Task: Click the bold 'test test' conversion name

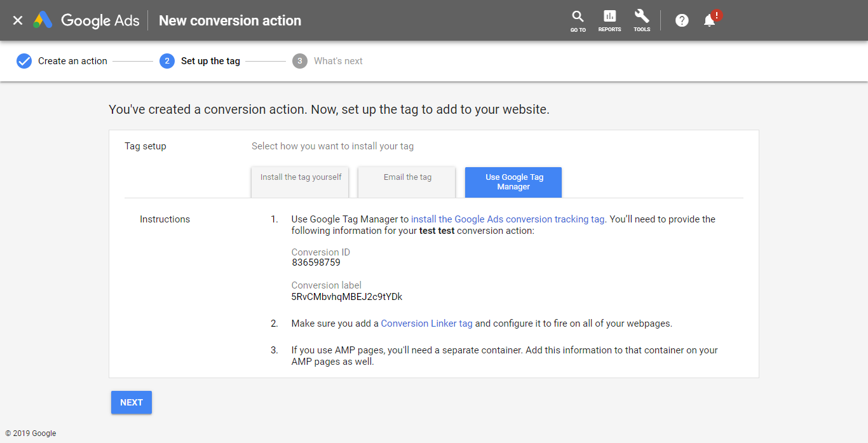Action: coord(437,231)
